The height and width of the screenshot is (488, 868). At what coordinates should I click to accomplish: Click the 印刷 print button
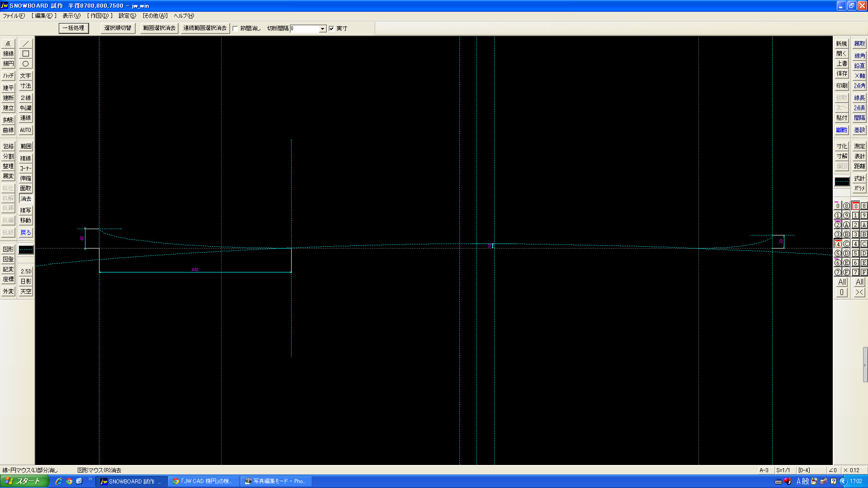[842, 86]
